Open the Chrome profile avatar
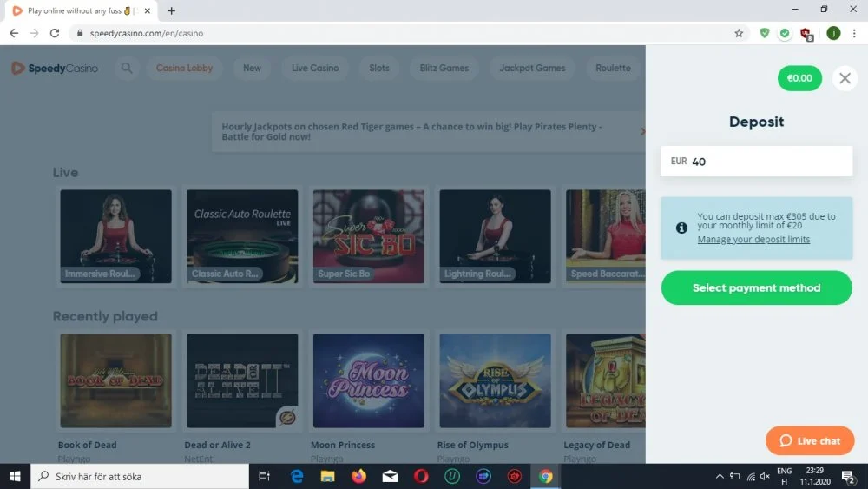The image size is (868, 489). (833, 33)
